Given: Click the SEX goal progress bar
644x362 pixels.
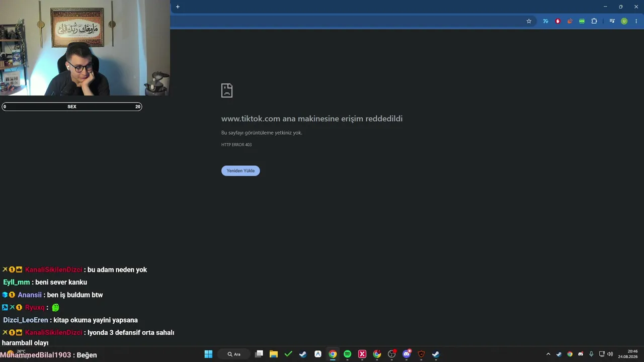Looking at the screenshot, I should (72, 107).
